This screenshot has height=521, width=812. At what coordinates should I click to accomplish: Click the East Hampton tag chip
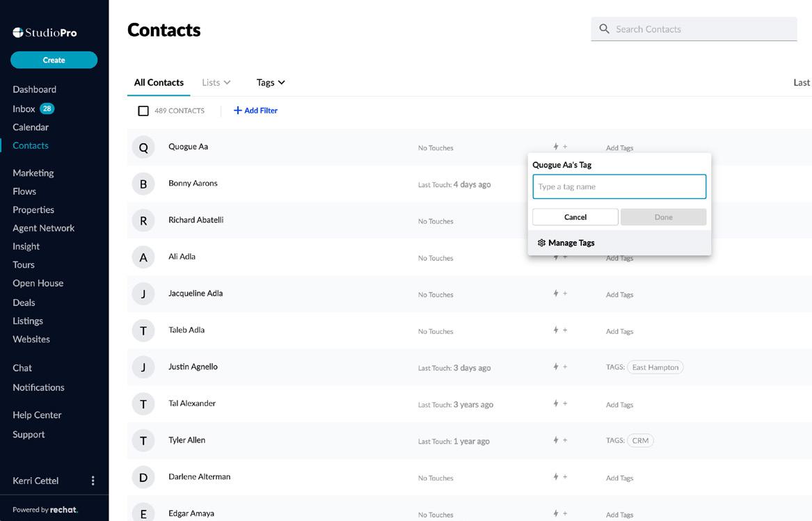(x=655, y=367)
